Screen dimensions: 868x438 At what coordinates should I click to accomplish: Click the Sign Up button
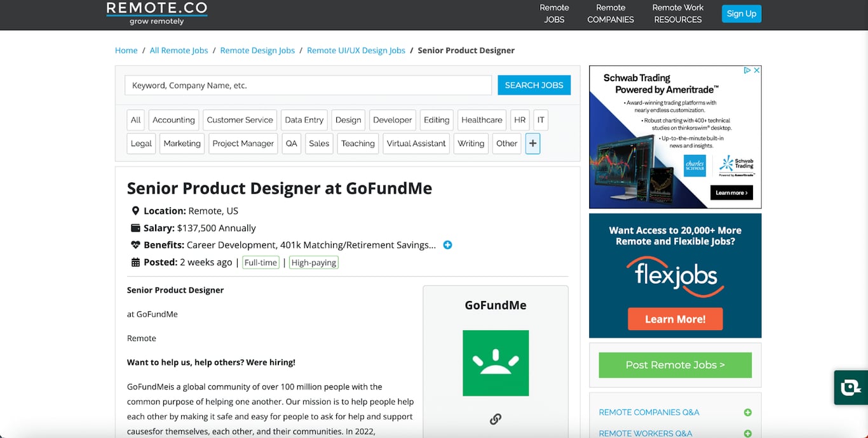click(x=742, y=13)
